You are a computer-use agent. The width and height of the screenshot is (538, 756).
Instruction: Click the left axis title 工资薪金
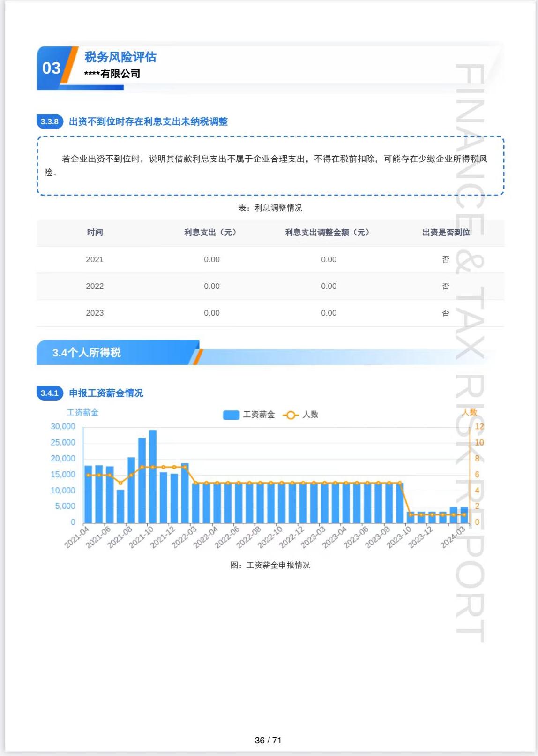click(x=83, y=413)
